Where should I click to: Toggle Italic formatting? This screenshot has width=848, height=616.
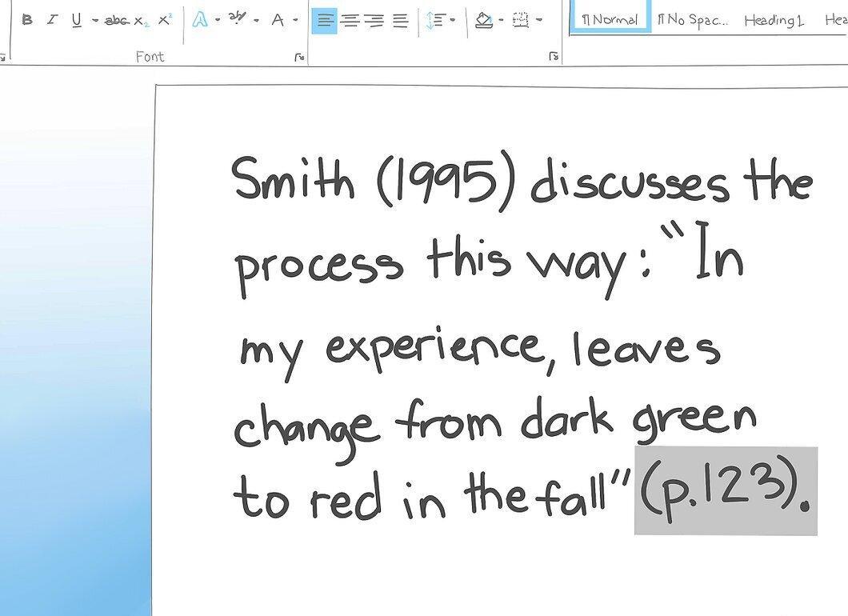[x=52, y=20]
